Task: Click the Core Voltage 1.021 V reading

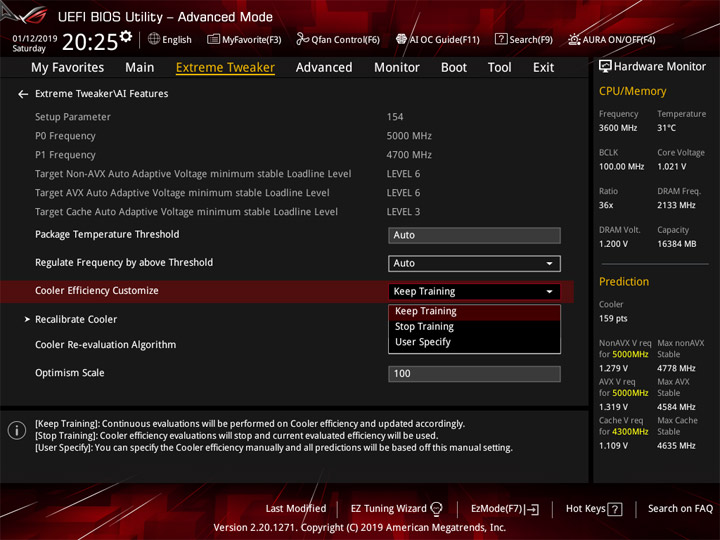Action: [672, 166]
